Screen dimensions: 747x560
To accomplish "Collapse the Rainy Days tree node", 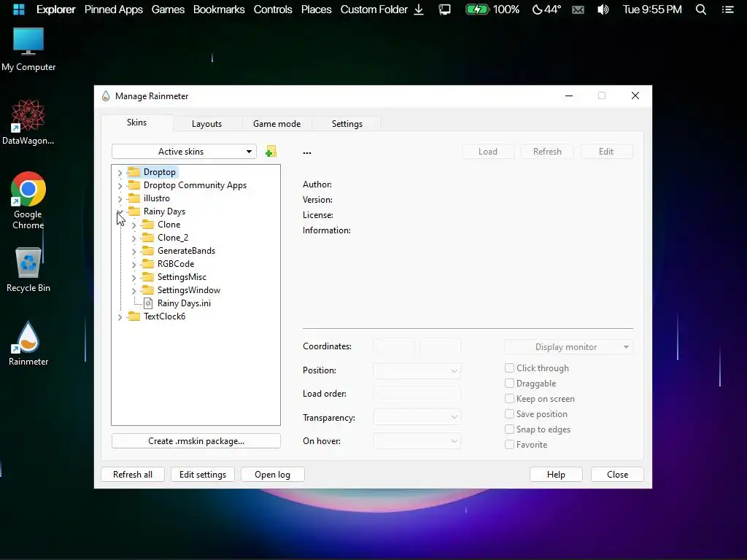I will [120, 212].
